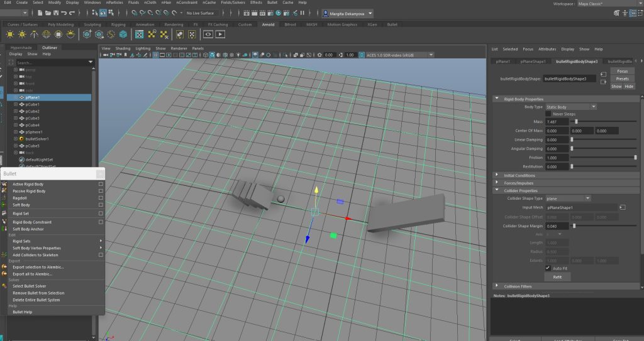Image resolution: width=644 pixels, height=341 pixels.
Task: Click color management icon beside ACES dropdown
Action: 362,55
